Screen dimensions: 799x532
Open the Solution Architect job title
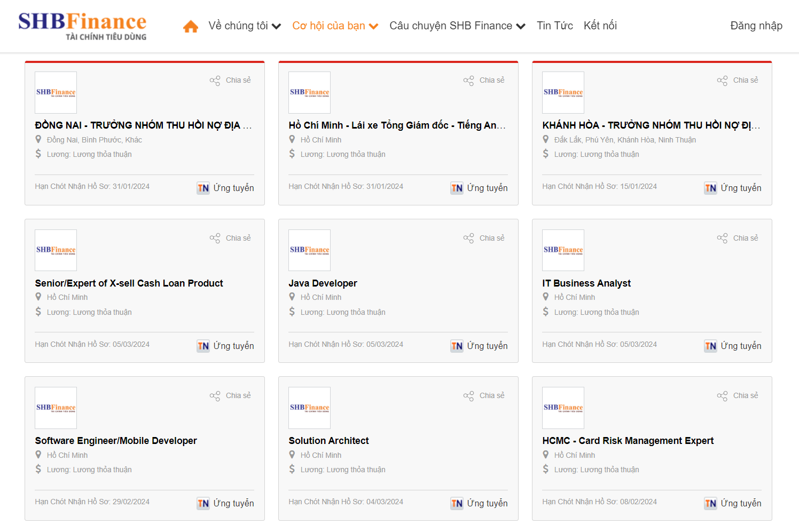(329, 441)
